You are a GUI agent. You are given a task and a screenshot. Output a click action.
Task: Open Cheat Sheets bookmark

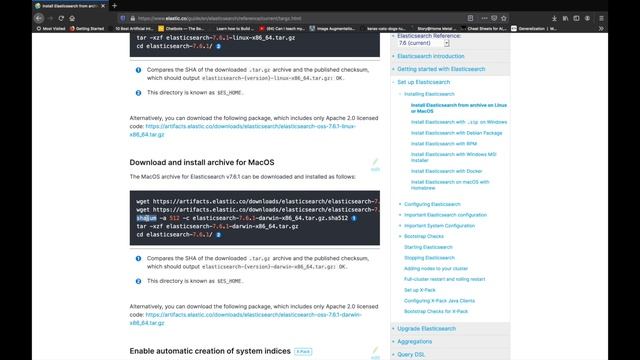(484, 29)
